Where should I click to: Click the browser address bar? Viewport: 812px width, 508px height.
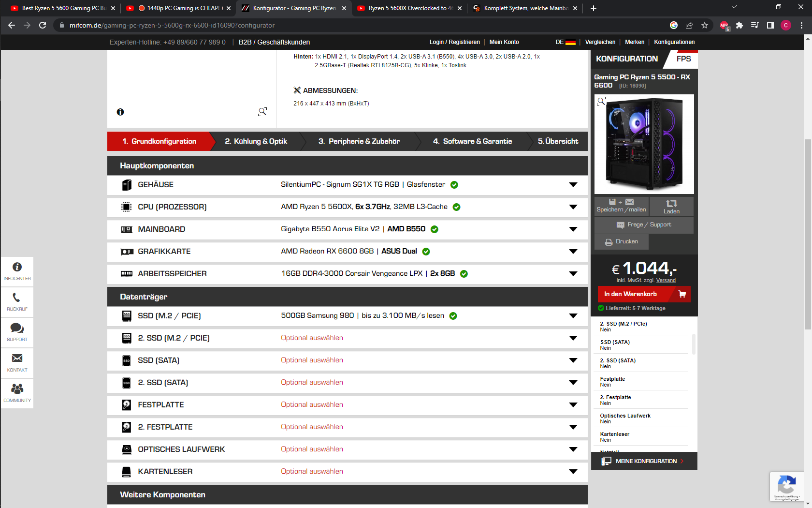[x=358, y=25]
